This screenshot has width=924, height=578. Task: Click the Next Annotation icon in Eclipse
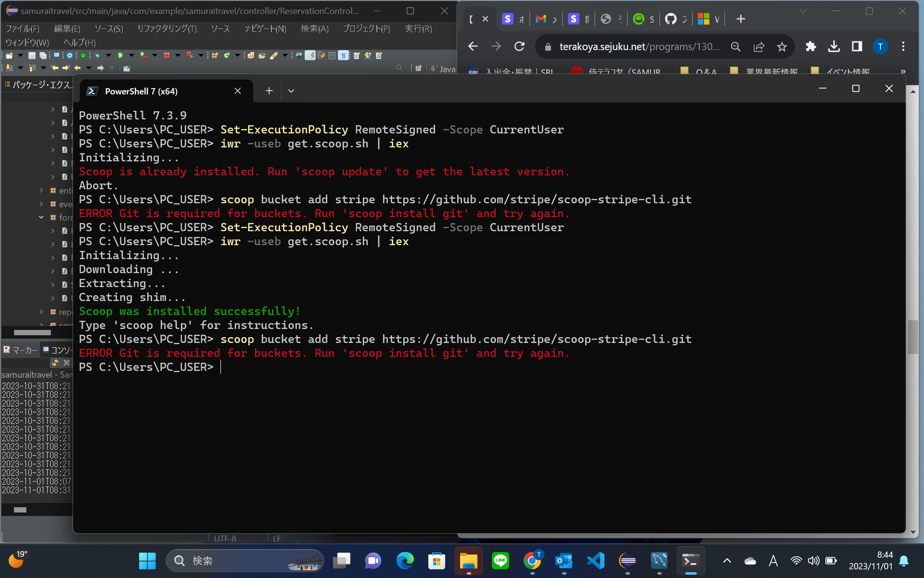[9, 68]
